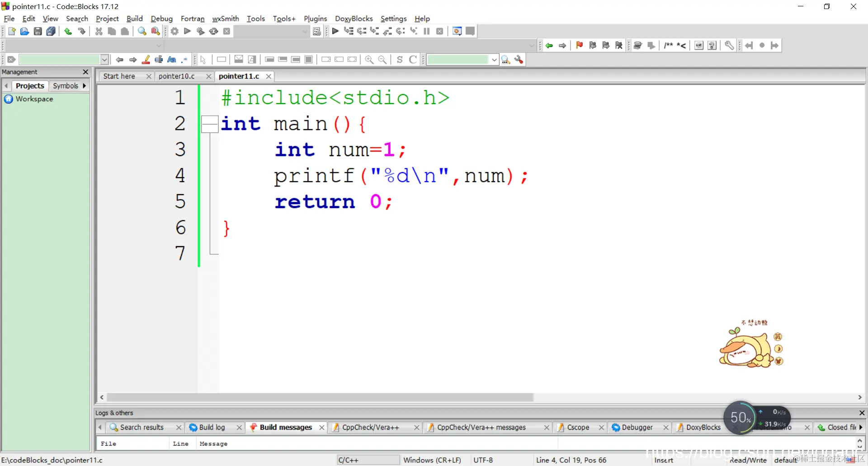Click the incremental search input field
The width and height of the screenshot is (868, 466).
(59, 59)
